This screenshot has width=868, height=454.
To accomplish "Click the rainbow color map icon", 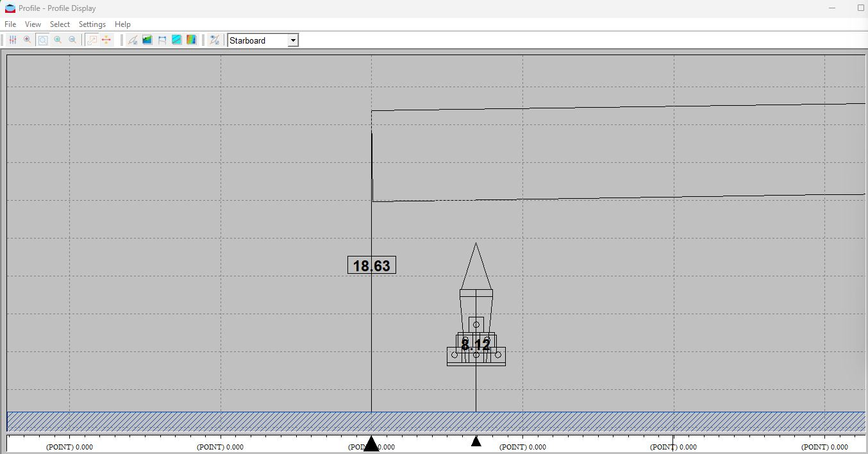I will click(x=191, y=40).
